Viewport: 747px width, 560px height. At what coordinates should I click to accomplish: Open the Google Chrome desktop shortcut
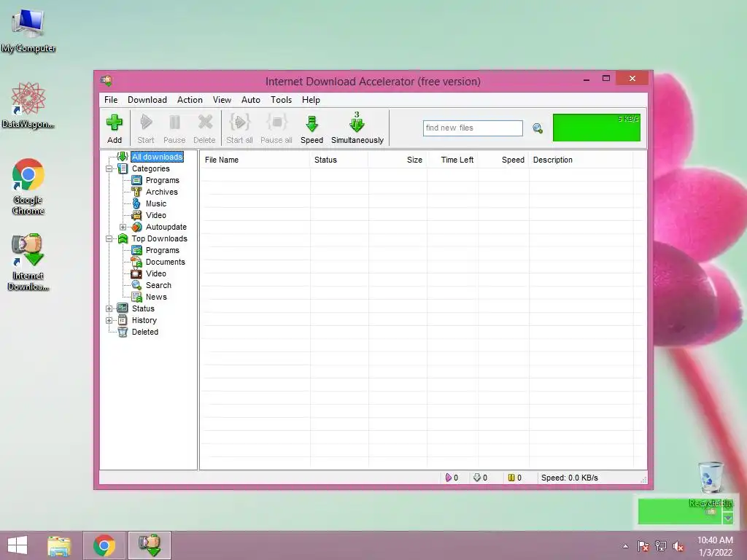(28, 187)
